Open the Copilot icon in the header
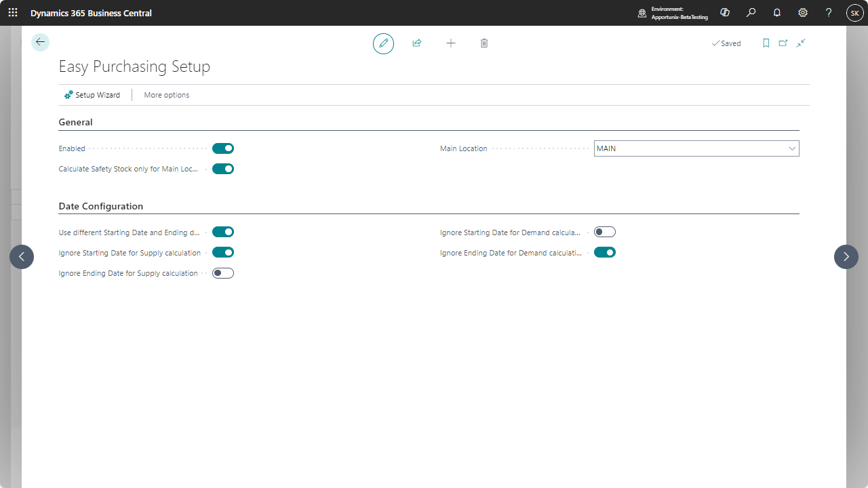The width and height of the screenshot is (868, 488). point(724,12)
